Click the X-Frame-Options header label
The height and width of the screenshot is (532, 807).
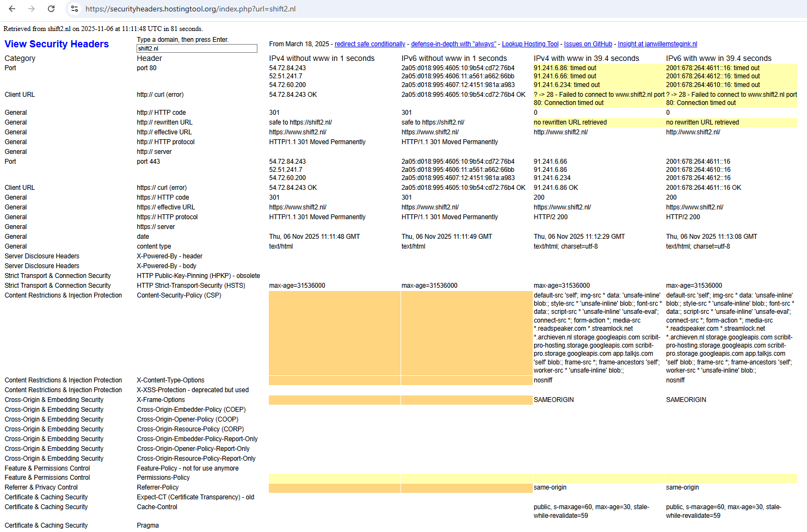(161, 400)
